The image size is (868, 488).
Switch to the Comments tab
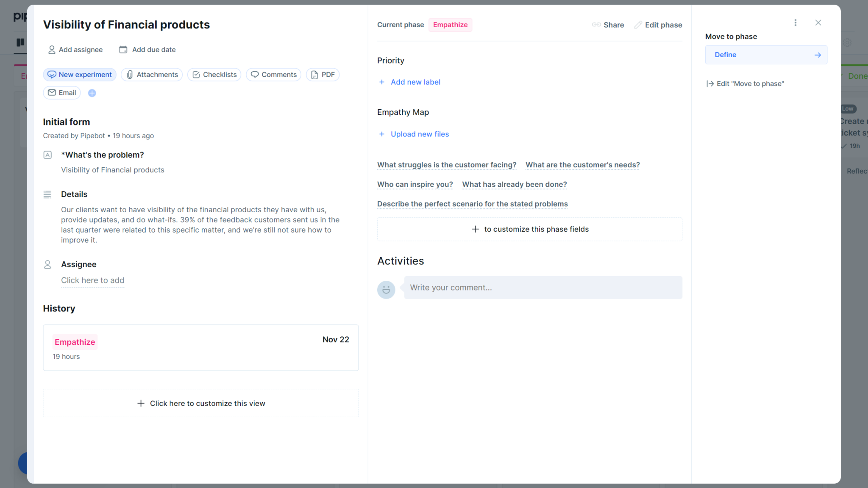pos(273,75)
